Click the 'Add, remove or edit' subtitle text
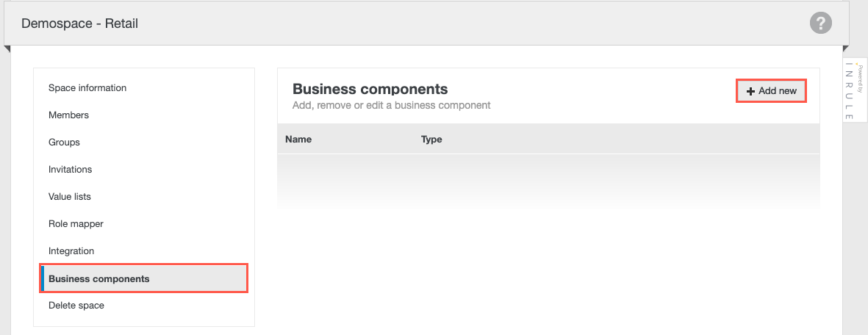The image size is (868, 335). tap(391, 106)
